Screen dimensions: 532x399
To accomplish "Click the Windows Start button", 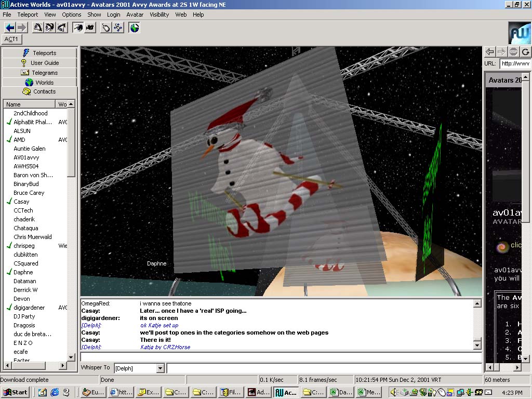I will [15, 392].
